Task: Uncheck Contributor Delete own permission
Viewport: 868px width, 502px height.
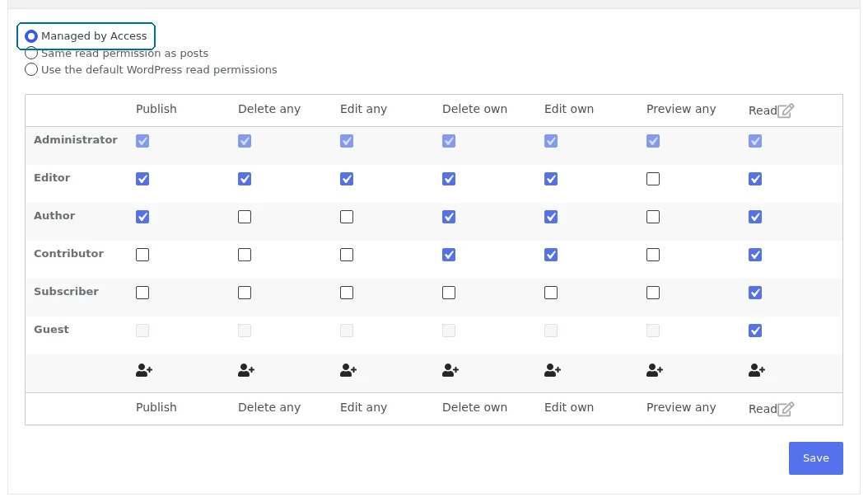Action: tap(449, 255)
